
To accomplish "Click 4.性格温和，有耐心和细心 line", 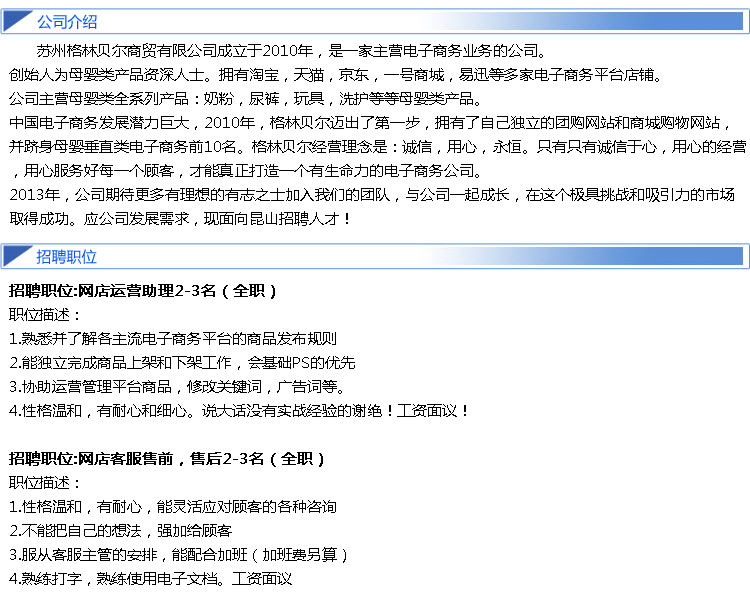I will [x=239, y=410].
